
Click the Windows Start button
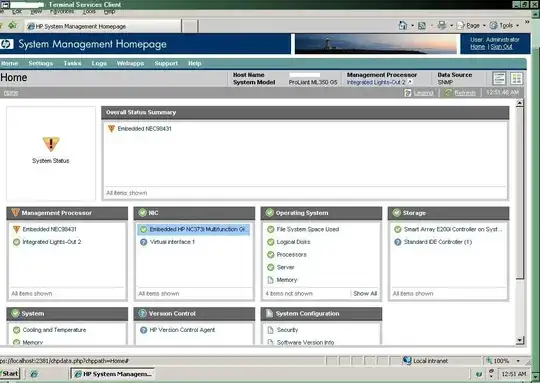tap(10, 374)
